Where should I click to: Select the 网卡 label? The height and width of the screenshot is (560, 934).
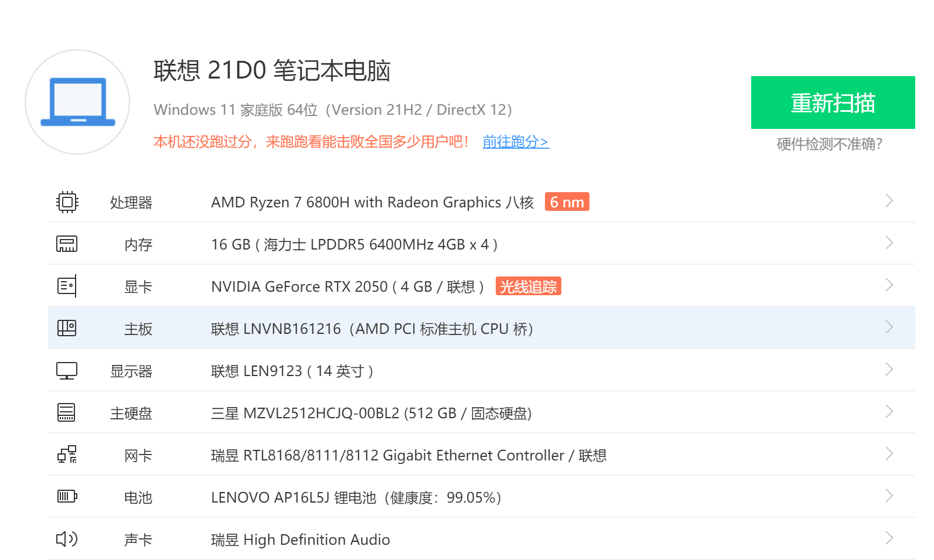click(x=138, y=456)
